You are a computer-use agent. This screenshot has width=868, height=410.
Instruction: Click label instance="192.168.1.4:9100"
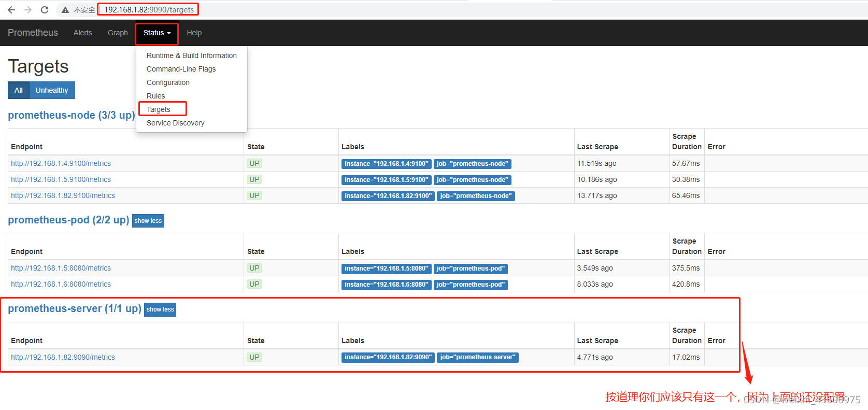[x=387, y=164]
